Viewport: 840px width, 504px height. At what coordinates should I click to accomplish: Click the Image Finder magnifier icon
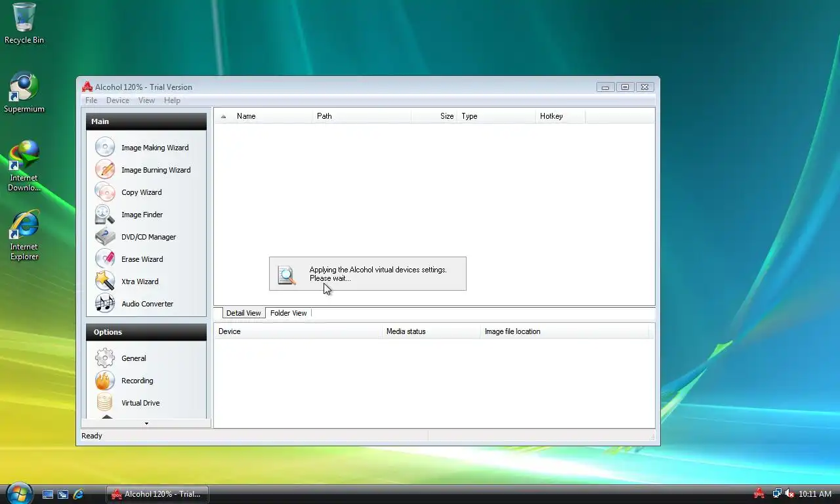click(105, 214)
